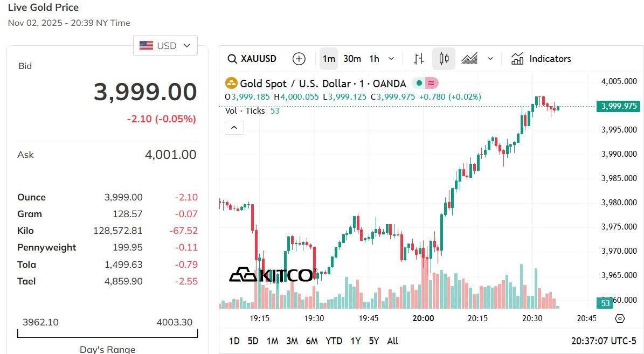
Task: Switch to the 1D range tab
Action: [x=234, y=341]
